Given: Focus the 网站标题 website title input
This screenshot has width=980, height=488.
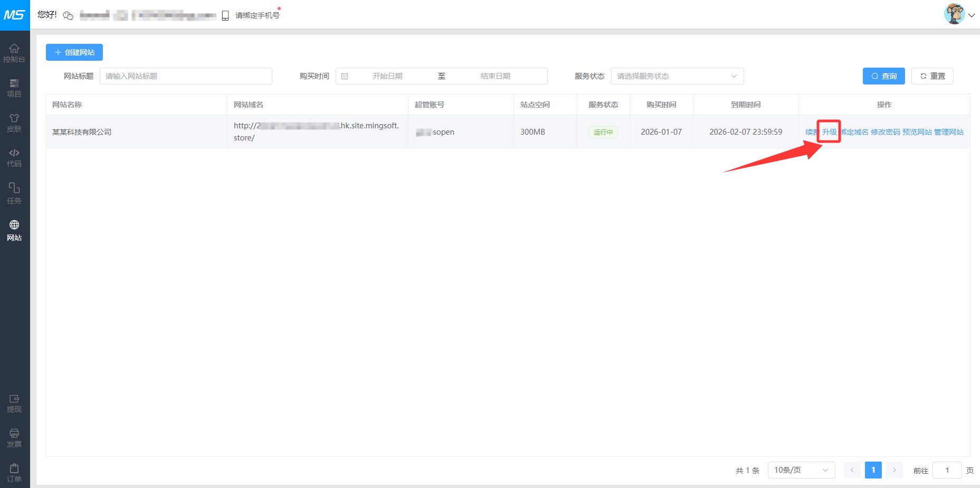Looking at the screenshot, I should (x=186, y=76).
